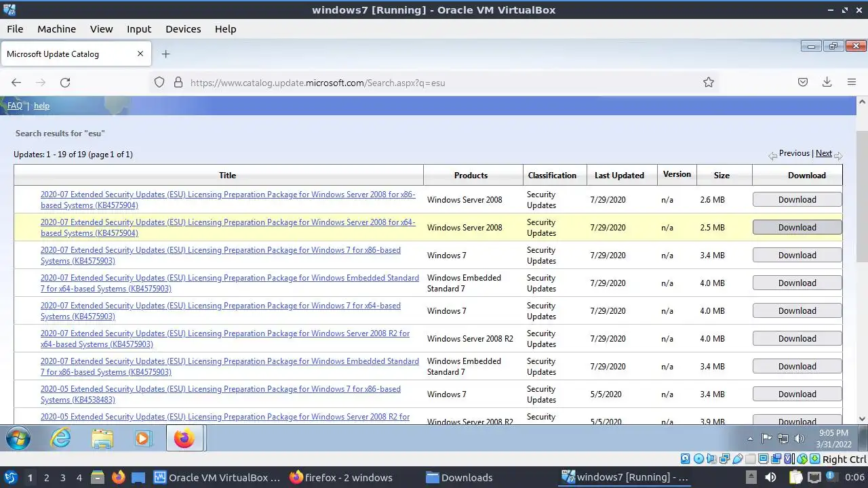Go back in Firefox browser
Viewport: 868px width, 488px height.
pyautogui.click(x=16, y=83)
